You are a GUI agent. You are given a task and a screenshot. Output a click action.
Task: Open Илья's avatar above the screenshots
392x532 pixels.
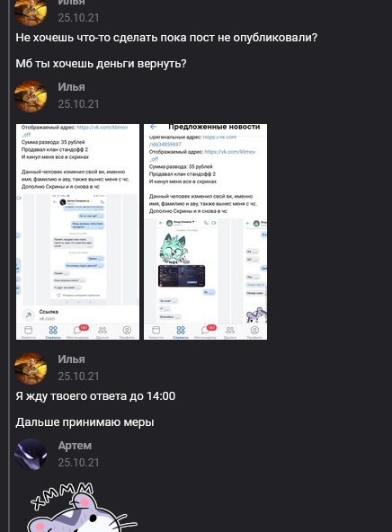click(31, 96)
